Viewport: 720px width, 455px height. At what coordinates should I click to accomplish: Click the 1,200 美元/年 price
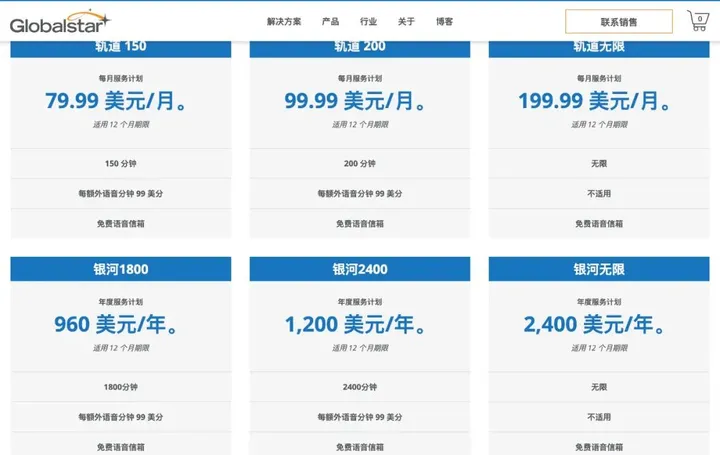(355, 325)
